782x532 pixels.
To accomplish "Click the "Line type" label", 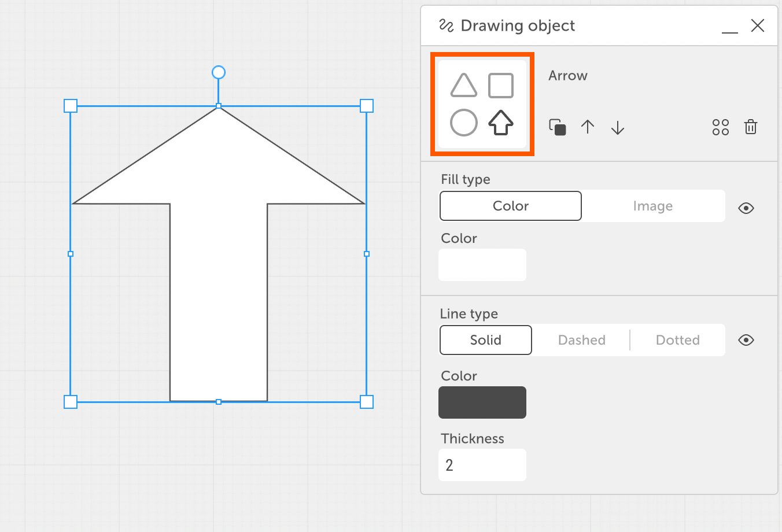I will click(469, 313).
